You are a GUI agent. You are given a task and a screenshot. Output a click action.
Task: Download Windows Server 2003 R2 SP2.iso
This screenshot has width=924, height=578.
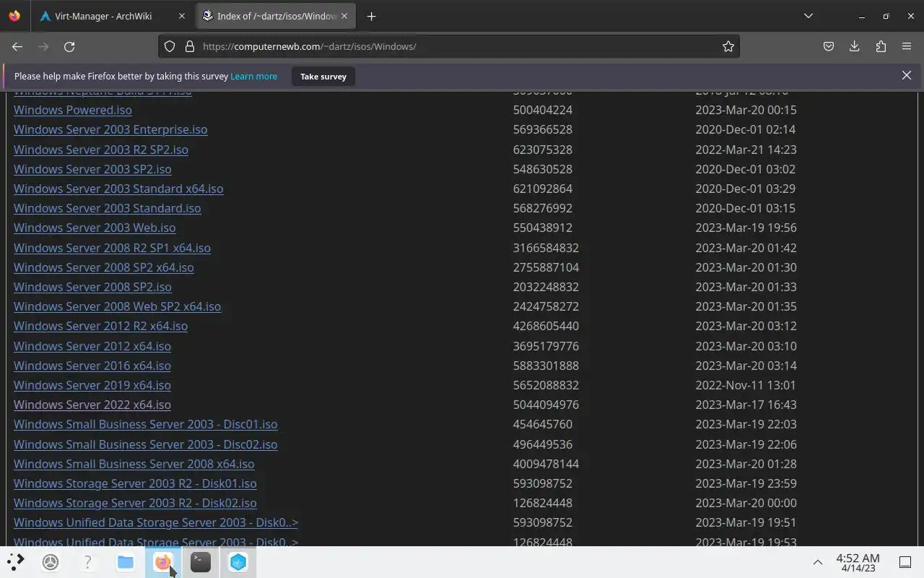point(101,150)
